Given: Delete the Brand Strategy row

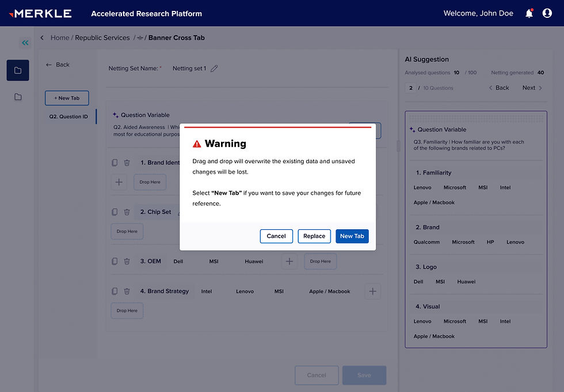Looking at the screenshot, I should [x=127, y=291].
